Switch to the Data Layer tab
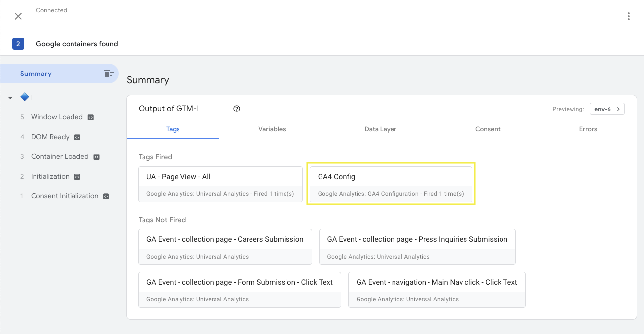The height and width of the screenshot is (334, 644). [x=380, y=129]
